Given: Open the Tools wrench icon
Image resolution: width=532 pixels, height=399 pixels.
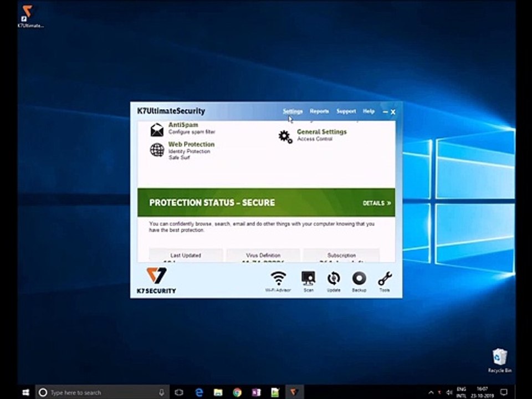Looking at the screenshot, I should 385,282.
